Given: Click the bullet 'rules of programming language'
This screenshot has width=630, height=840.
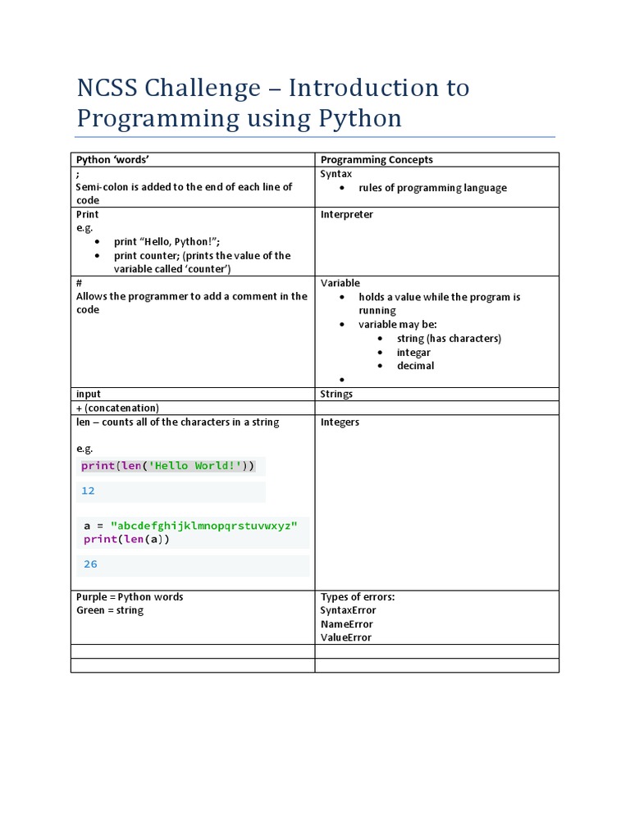Looking at the screenshot, I should (433, 188).
